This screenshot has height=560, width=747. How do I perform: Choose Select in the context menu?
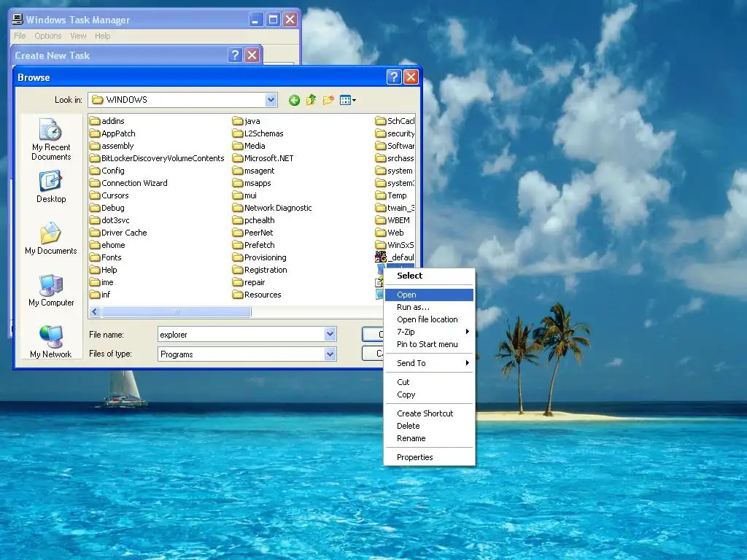(x=429, y=276)
